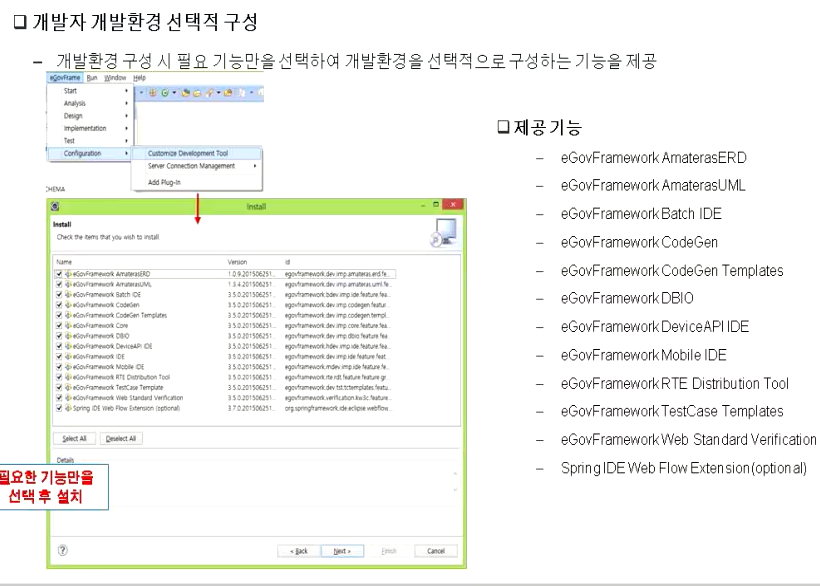Click the Name column header
The width and height of the screenshot is (820, 586).
coord(64,262)
